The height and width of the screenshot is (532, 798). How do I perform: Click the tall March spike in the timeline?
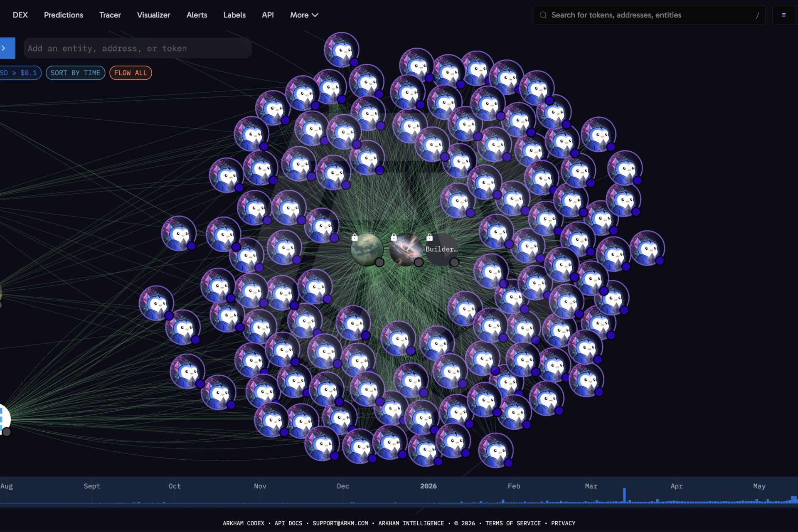[x=624, y=495]
